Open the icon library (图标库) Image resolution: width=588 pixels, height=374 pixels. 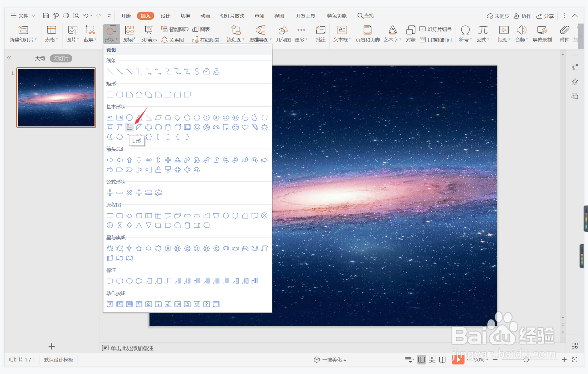129,34
